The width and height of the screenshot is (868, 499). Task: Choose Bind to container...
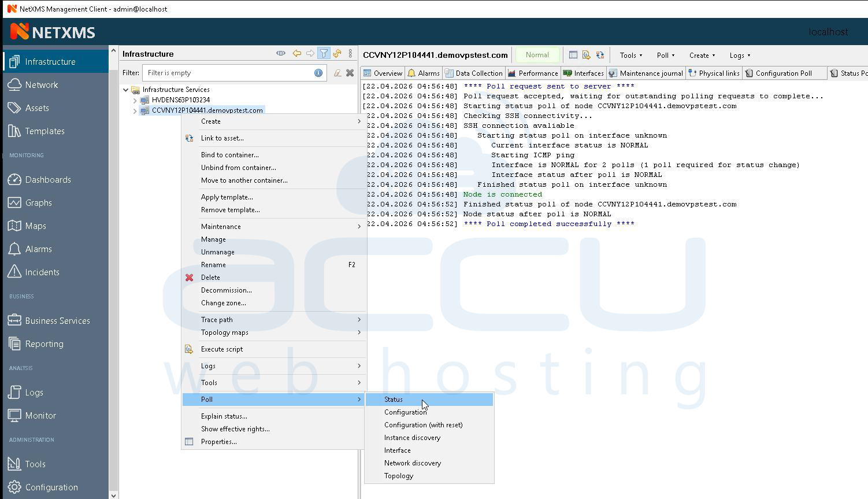273,155
